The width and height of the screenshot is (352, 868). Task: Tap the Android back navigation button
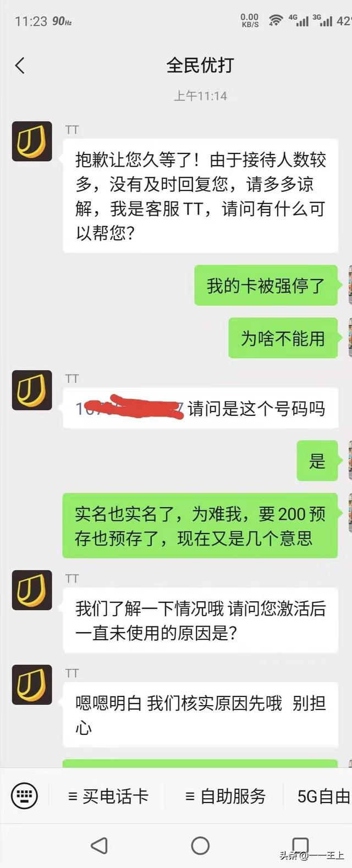(x=100, y=845)
